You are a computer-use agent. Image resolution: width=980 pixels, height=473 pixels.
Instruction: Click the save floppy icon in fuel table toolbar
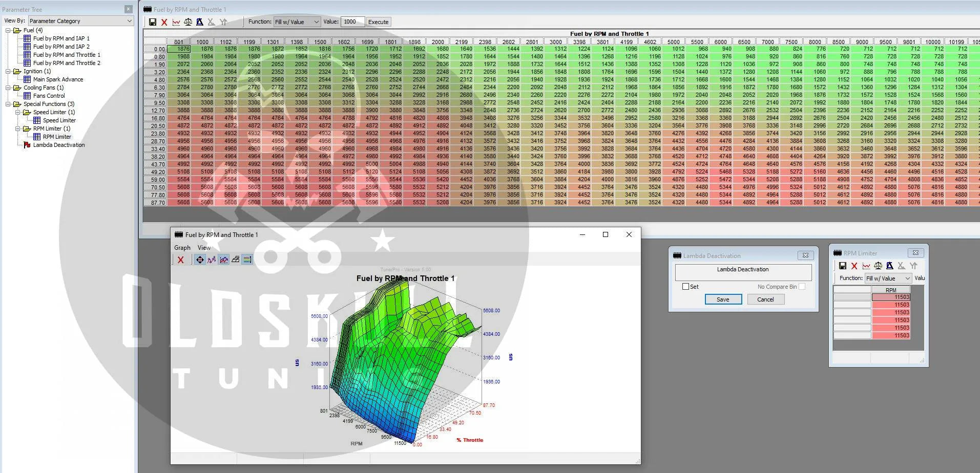click(x=153, y=22)
